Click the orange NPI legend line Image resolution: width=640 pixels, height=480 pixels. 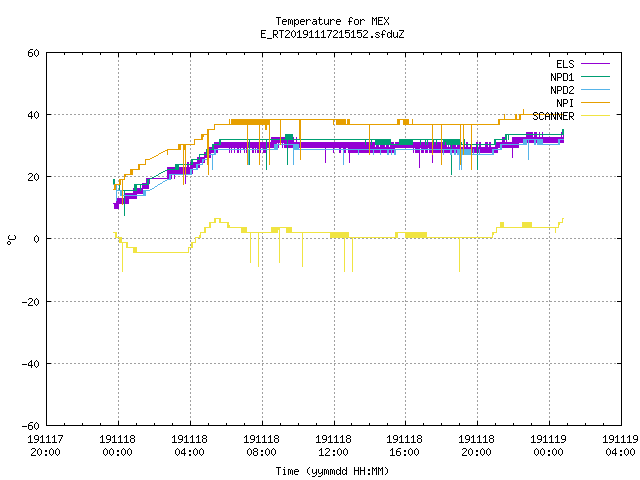(595, 102)
